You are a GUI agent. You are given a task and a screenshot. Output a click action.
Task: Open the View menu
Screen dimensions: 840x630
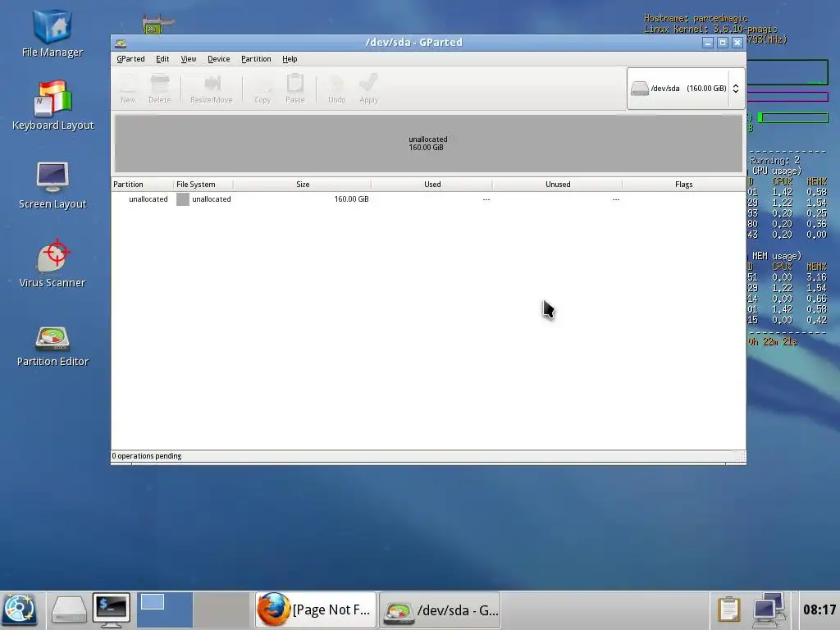pos(188,59)
